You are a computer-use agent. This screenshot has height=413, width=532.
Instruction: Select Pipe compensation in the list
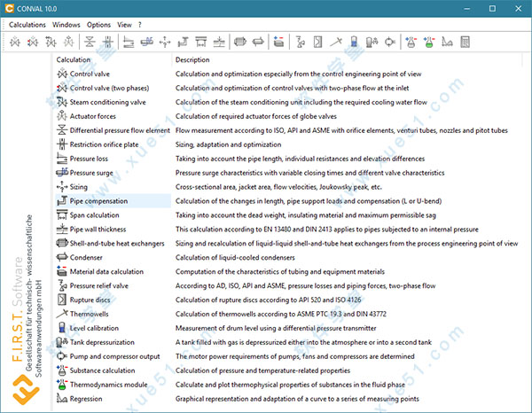(98, 201)
